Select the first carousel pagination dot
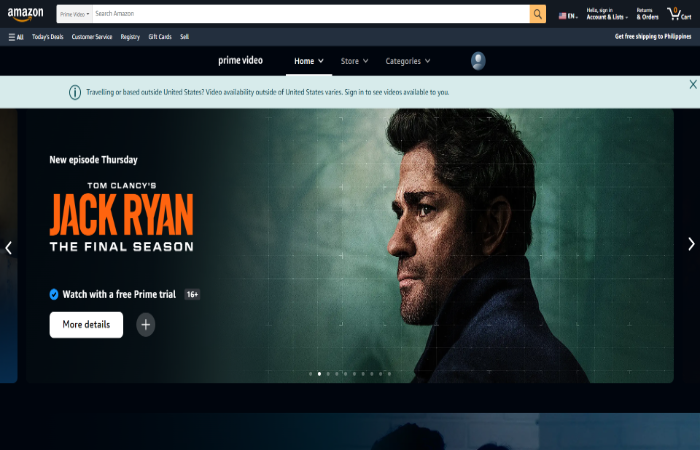Screen dimensions: 700x450 (x=311, y=374)
